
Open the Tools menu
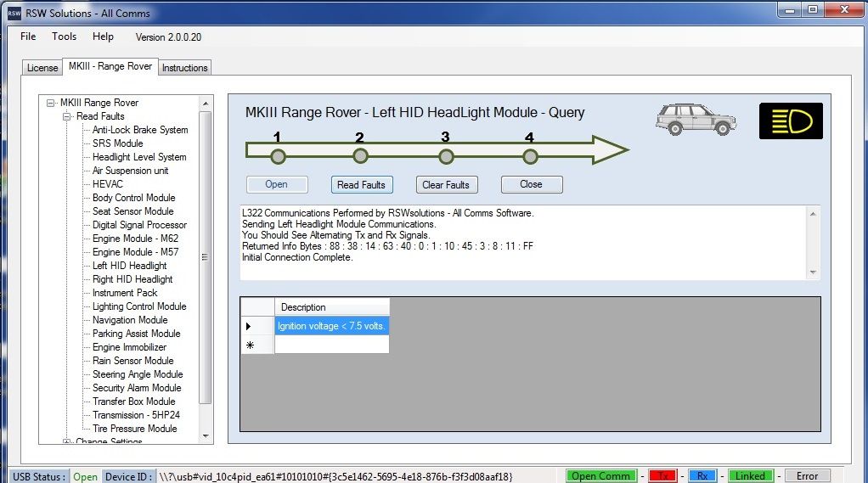65,37
